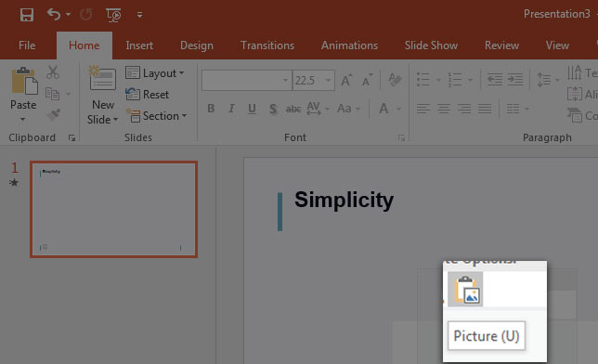This screenshot has width=598, height=364.
Task: Open the Section dropdown
Action: [x=157, y=116]
